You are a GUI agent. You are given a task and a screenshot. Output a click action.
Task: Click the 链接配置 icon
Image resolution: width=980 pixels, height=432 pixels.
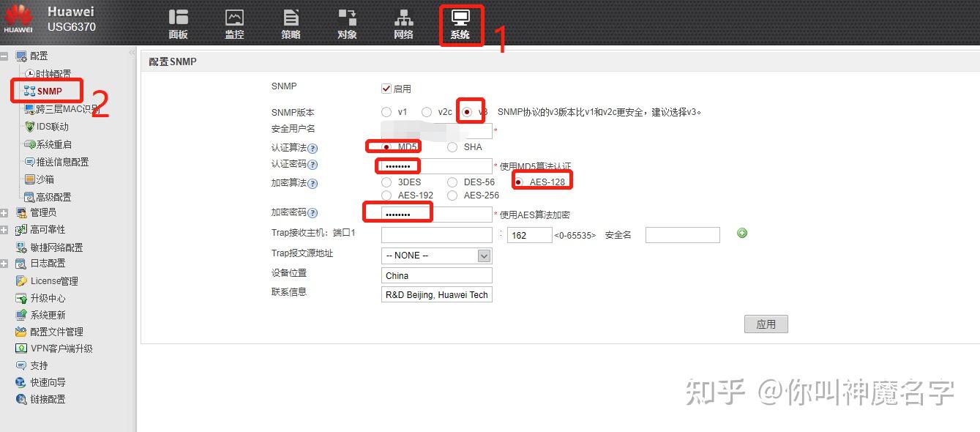(21, 399)
